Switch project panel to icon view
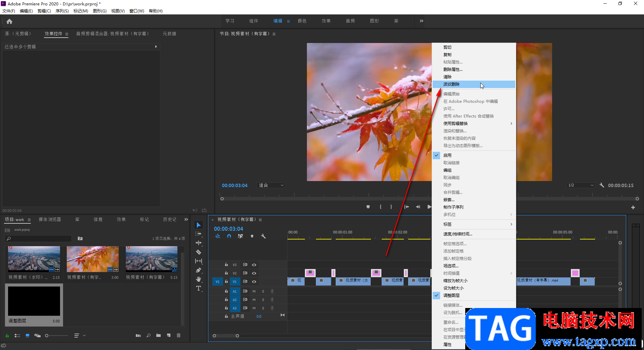Image resolution: width=644 pixels, height=350 pixels. coord(28,335)
